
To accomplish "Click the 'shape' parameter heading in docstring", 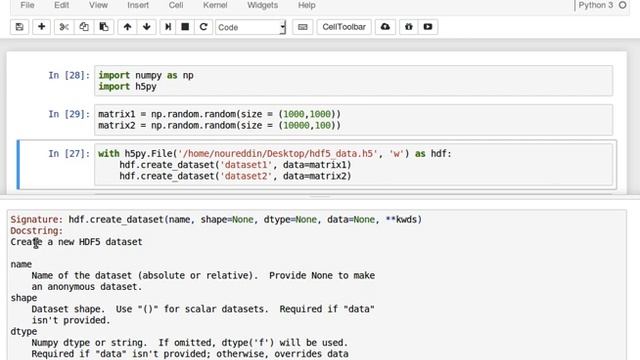I will coord(24,298).
